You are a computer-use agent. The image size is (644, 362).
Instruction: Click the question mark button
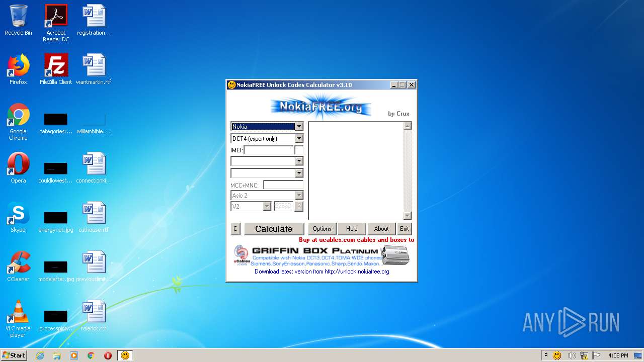coord(299,207)
